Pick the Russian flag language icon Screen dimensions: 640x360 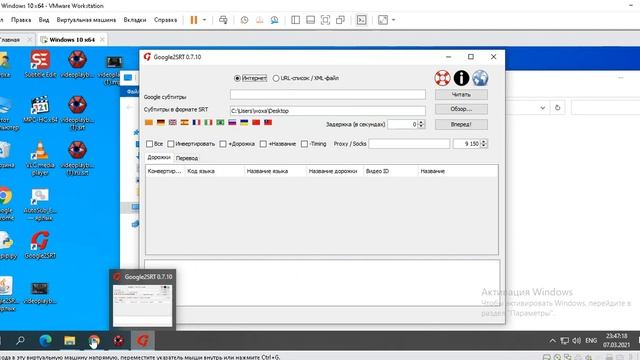232,122
